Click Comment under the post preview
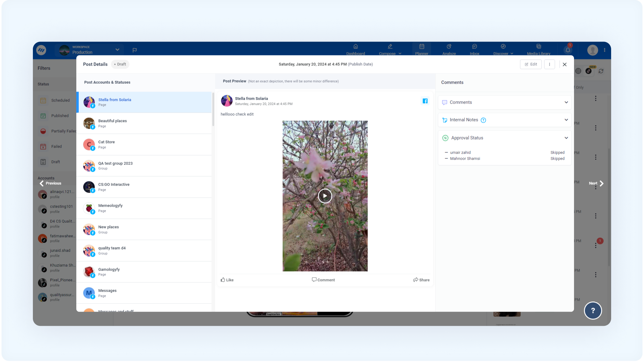Image resolution: width=644 pixels, height=362 pixels. pos(323,280)
